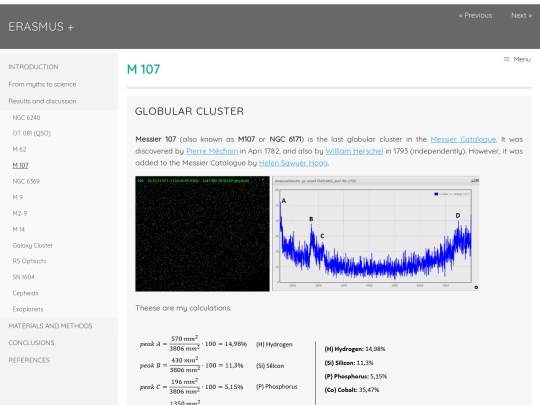
Task: Select RS Ophiuchi in sidebar
Action: [x=29, y=261]
